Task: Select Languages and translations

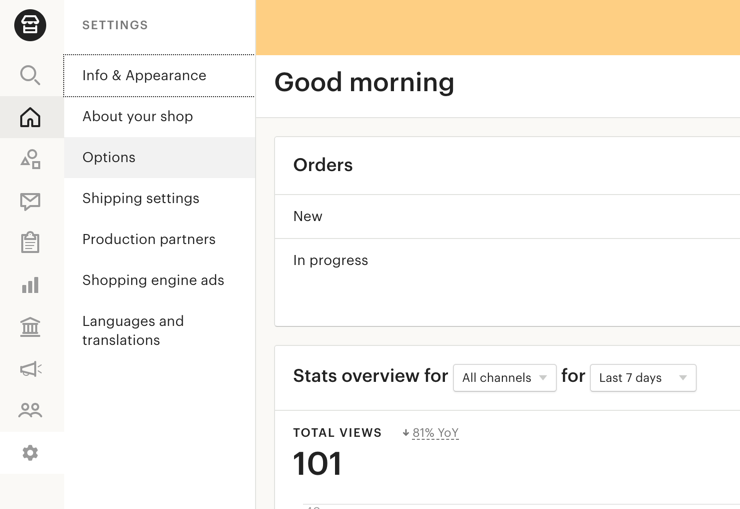Action: click(x=133, y=331)
